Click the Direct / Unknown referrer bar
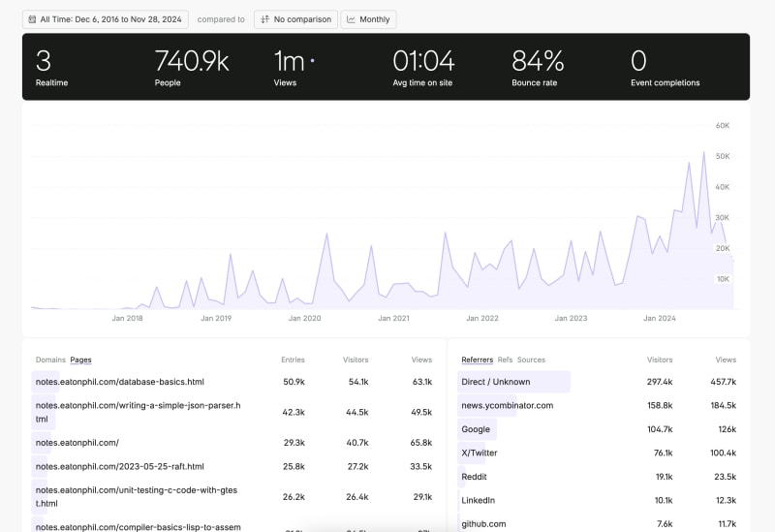 click(496, 382)
